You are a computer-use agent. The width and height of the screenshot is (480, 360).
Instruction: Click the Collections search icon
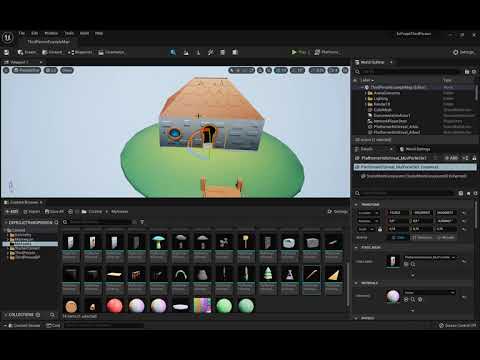point(52,315)
